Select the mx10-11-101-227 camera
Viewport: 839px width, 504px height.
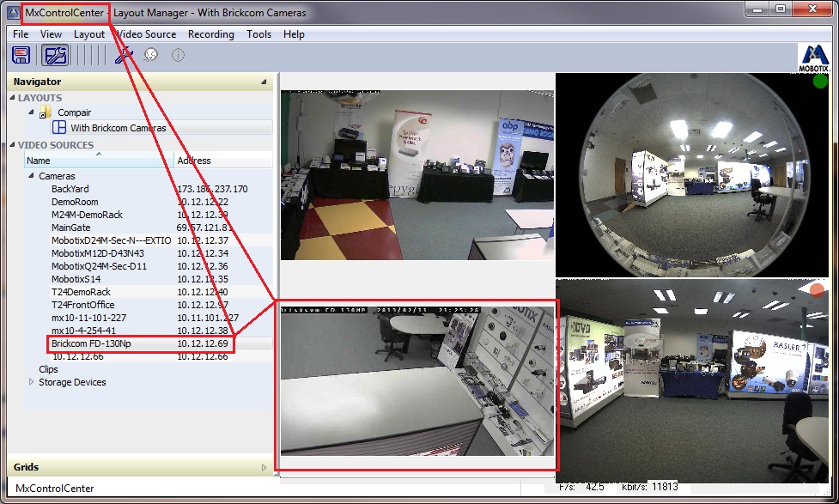coord(88,318)
